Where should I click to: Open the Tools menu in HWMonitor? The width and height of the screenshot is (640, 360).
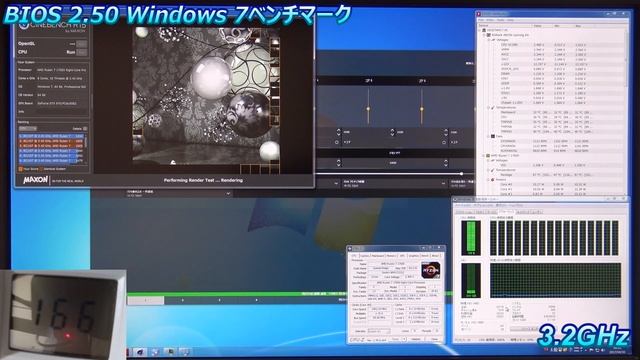point(501,20)
